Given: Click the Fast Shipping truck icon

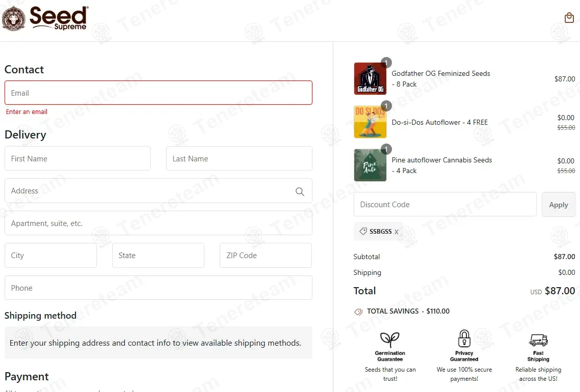Looking at the screenshot, I should coord(538,340).
